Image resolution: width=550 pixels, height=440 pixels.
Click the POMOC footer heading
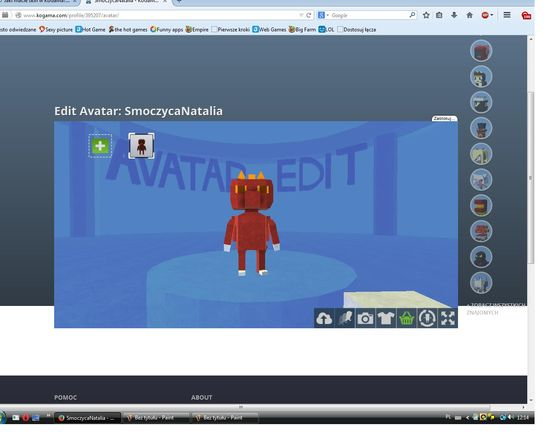click(x=65, y=398)
